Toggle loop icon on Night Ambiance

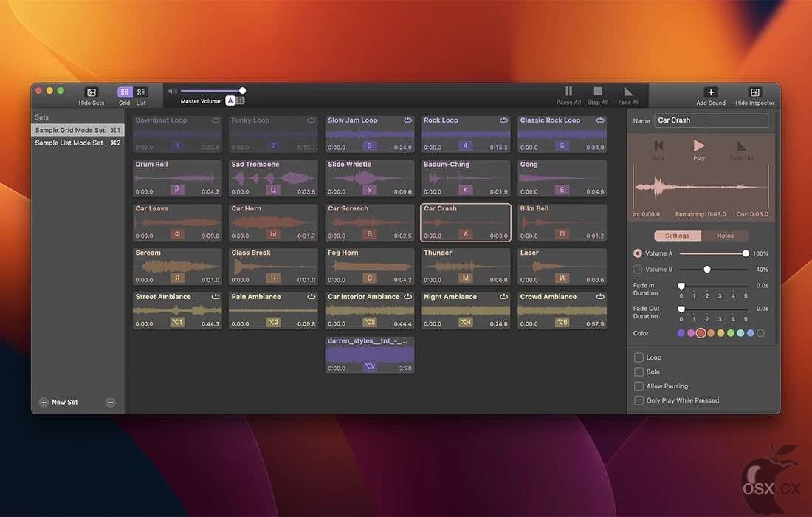tap(503, 297)
